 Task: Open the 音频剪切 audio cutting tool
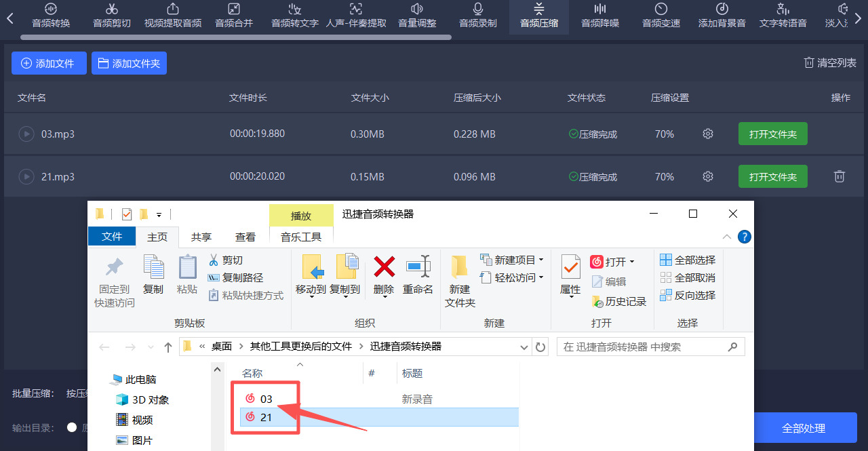click(112, 16)
